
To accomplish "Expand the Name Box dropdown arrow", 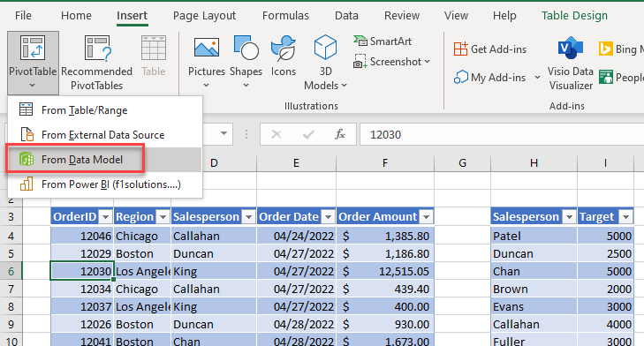I will [x=224, y=134].
